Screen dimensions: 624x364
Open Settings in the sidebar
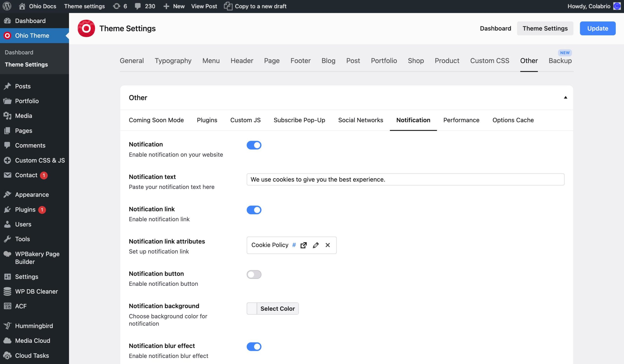click(34, 277)
